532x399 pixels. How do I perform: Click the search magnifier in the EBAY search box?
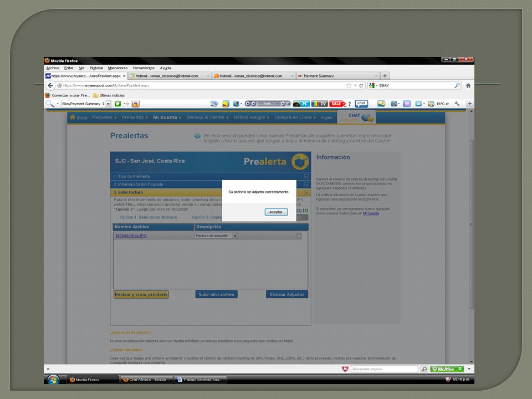click(x=457, y=85)
